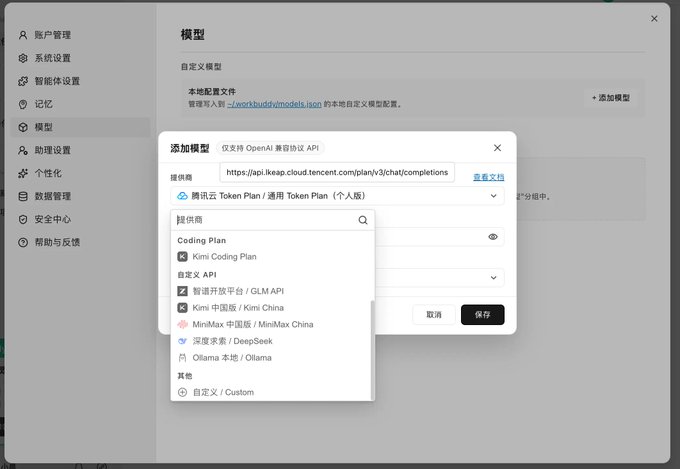Image resolution: width=680 pixels, height=469 pixels.
Task: Select MiniMax 中国版 / MiniMax China
Action: 271,324
